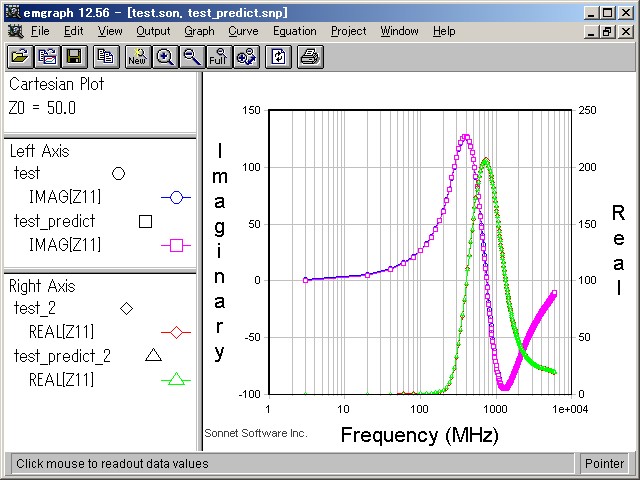Image resolution: width=640 pixels, height=480 pixels.
Task: Select the 'test' curve group in Left Axis
Action: [x=27, y=173]
